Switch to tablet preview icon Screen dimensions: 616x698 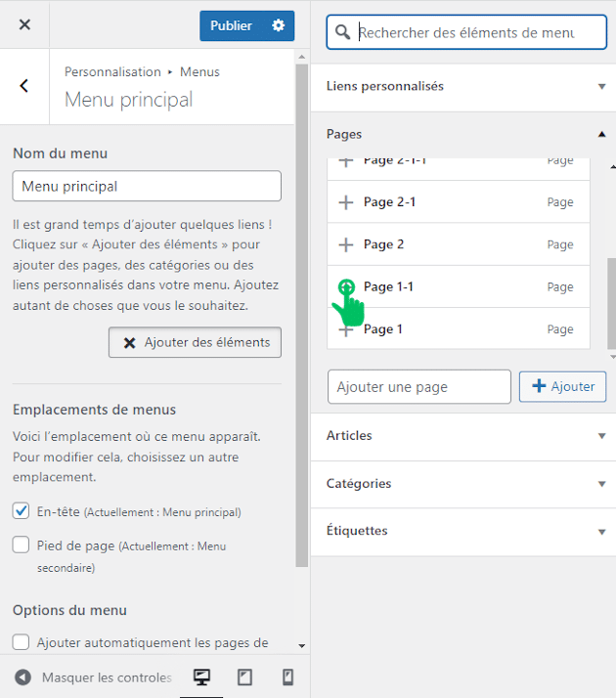pyautogui.click(x=245, y=676)
